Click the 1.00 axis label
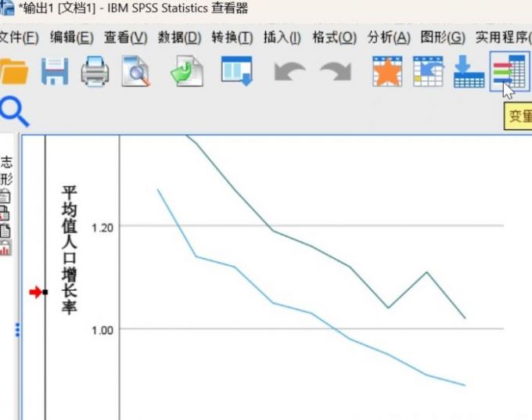 (102, 330)
